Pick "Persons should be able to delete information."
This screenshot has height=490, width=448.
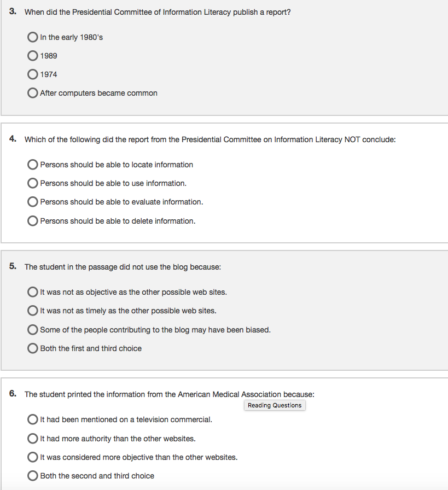[x=32, y=220]
